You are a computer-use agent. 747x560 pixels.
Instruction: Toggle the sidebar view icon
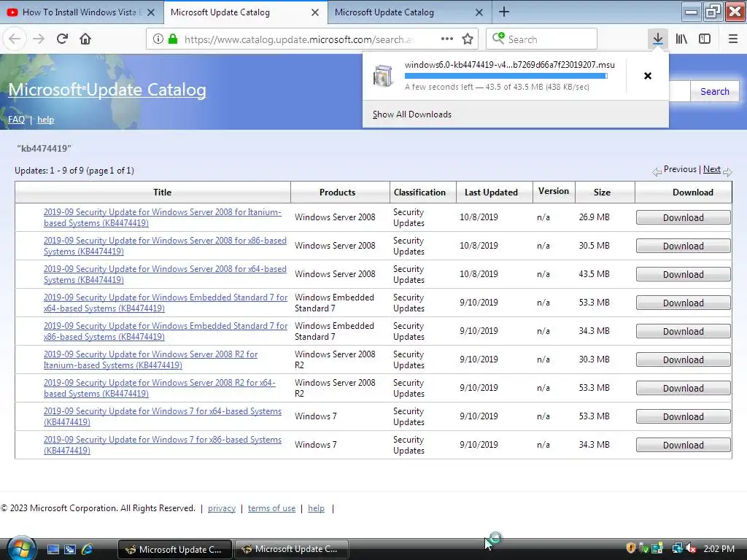(705, 39)
